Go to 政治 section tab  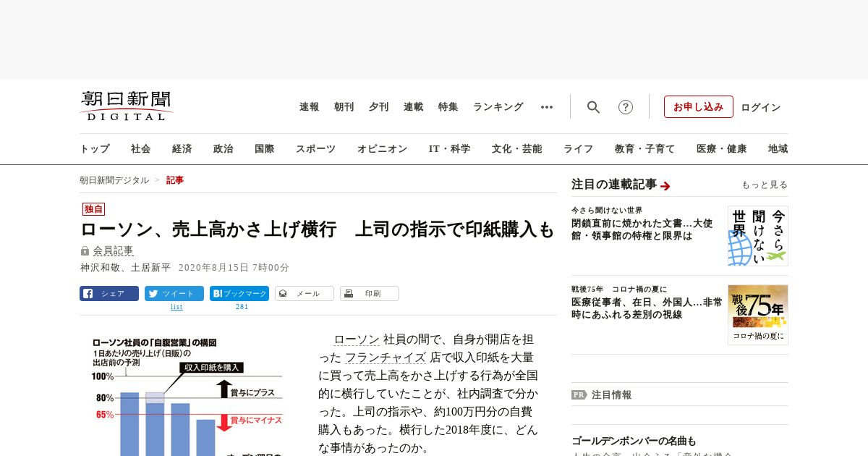[224, 149]
